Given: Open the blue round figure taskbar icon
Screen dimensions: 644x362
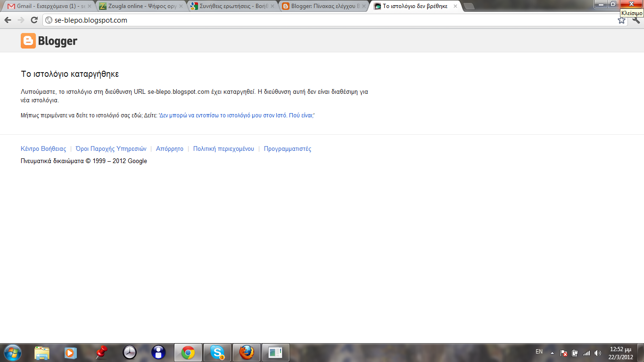Looking at the screenshot, I should click(x=159, y=353).
